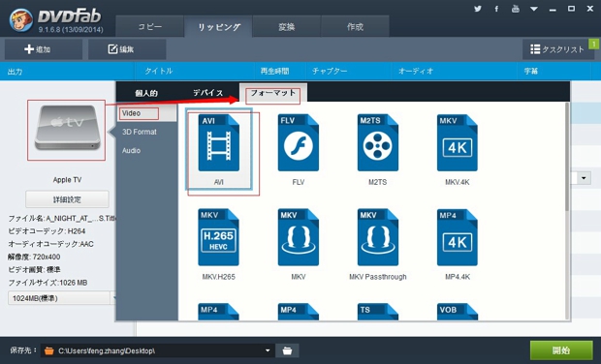Pick the M2TS format icon

(378, 142)
